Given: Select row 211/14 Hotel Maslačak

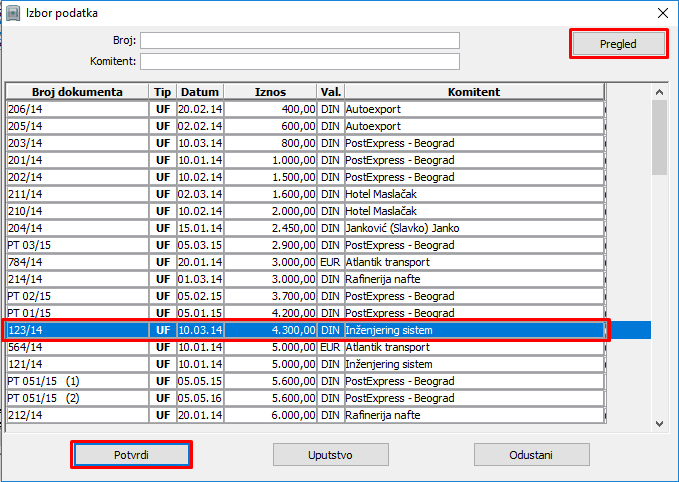Looking at the screenshot, I should pyautogui.click(x=305, y=194).
